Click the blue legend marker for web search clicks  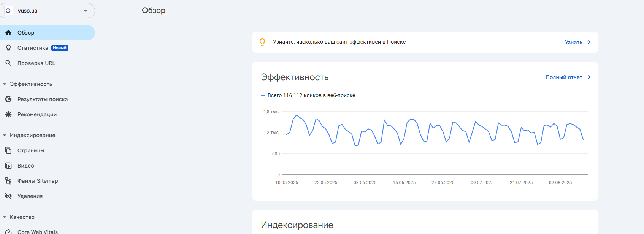[263, 96]
